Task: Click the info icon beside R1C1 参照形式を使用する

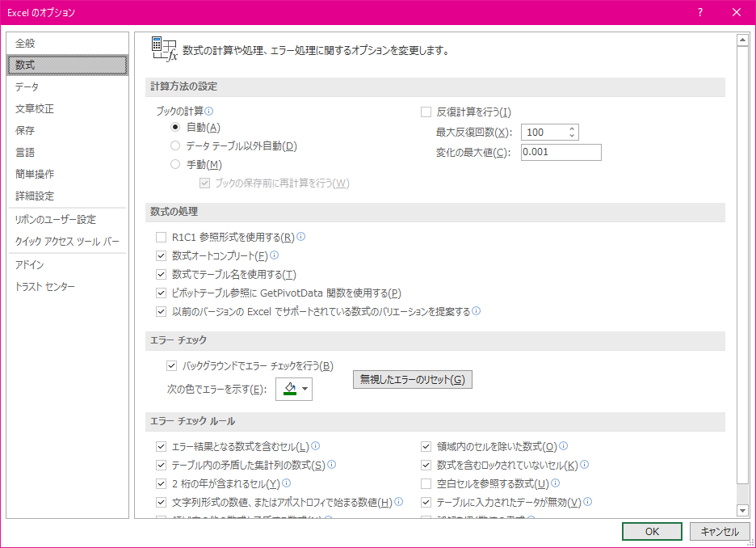Action: pyautogui.click(x=300, y=236)
